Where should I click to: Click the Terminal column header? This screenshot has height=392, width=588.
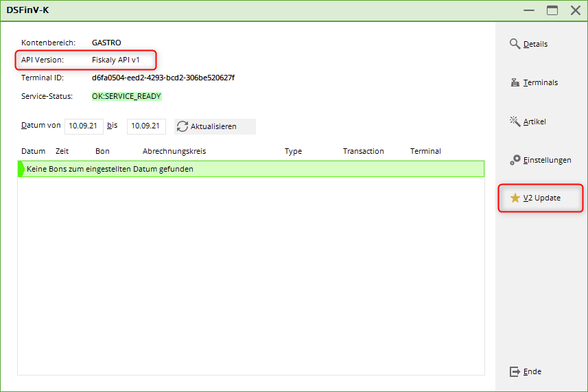click(425, 151)
